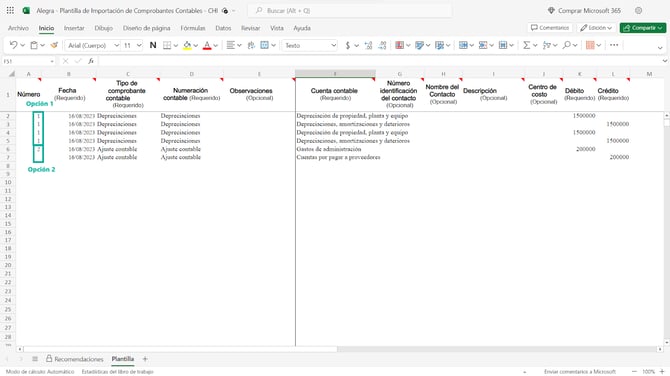Click the Merge cells icon
This screenshot has height=376, width=670.
tap(264, 45)
